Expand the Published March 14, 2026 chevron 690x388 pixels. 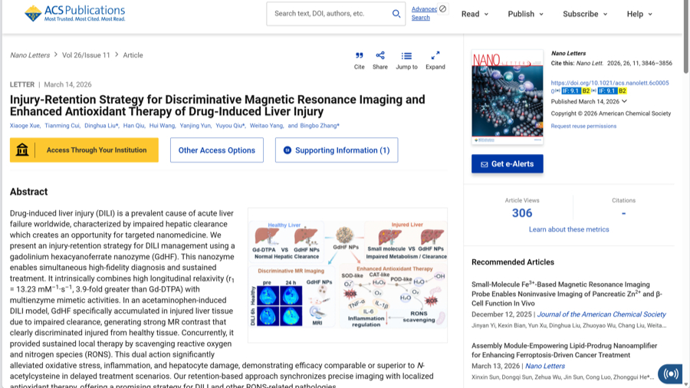point(624,101)
